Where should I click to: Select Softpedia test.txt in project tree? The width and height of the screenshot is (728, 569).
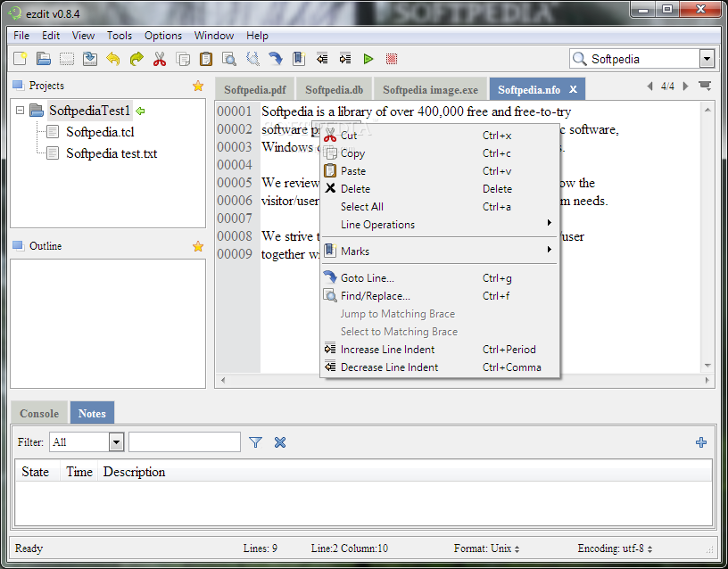tap(112, 153)
